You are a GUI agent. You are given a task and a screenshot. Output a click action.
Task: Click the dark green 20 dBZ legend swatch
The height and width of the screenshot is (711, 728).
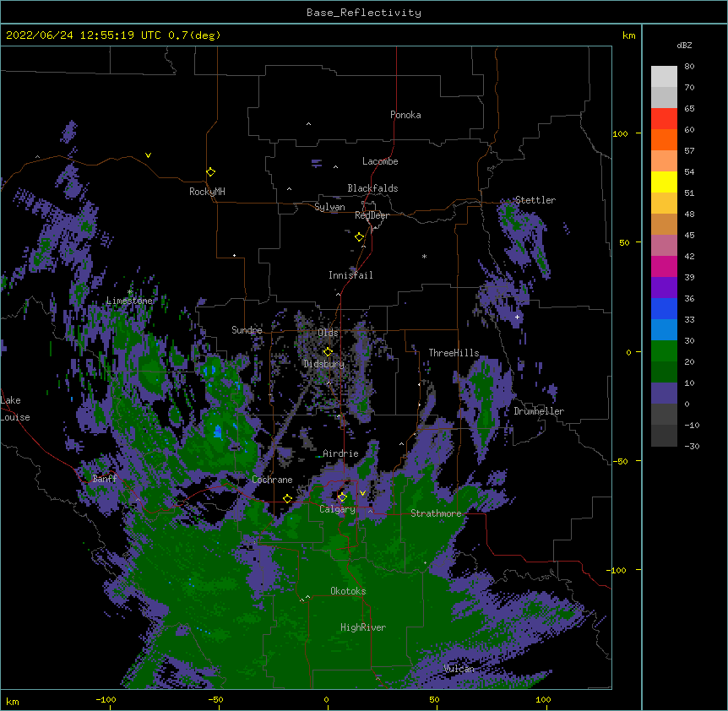664,372
